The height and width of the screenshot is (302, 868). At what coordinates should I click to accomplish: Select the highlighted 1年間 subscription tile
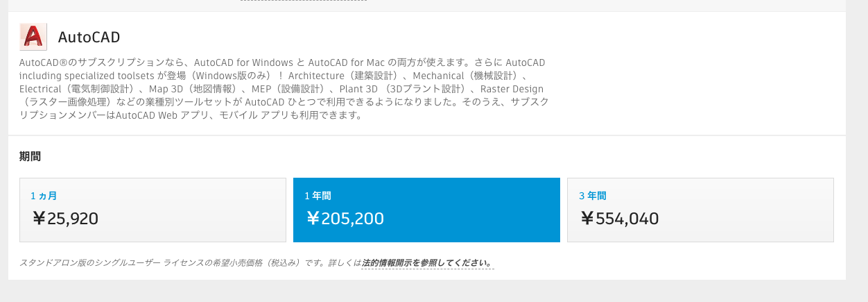click(x=426, y=210)
